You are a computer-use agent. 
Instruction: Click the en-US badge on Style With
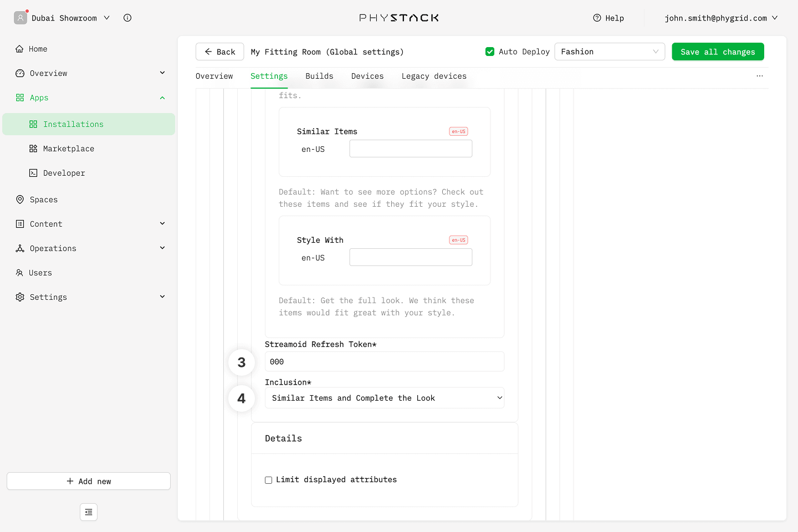(x=458, y=240)
